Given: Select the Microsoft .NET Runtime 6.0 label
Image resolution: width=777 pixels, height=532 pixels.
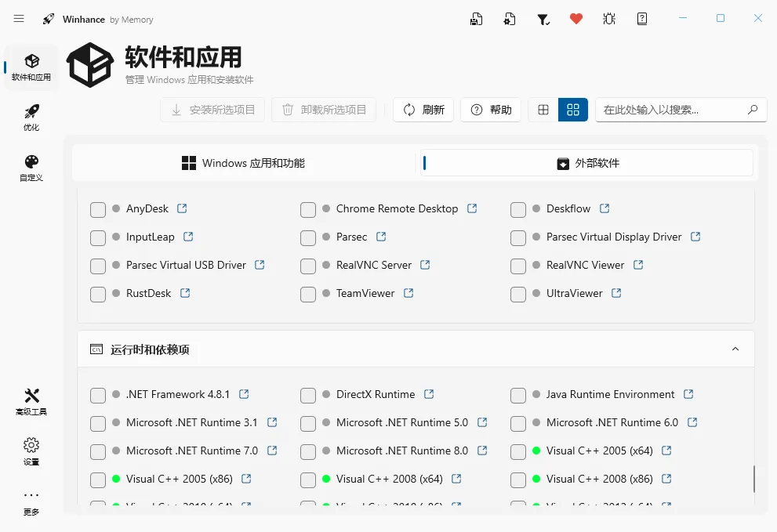Looking at the screenshot, I should (612, 422).
